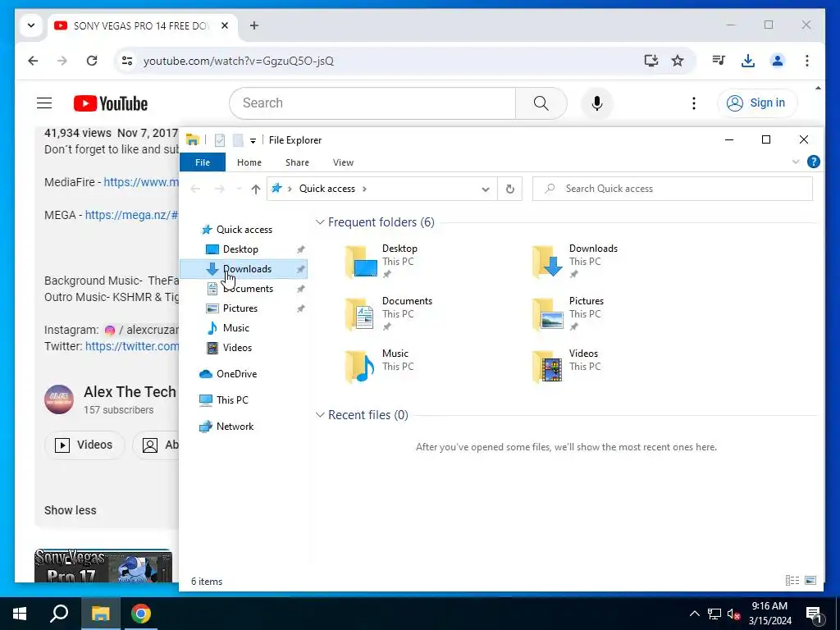This screenshot has width=840, height=630.
Task: Open Music in the navigation pane
Action: (235, 328)
